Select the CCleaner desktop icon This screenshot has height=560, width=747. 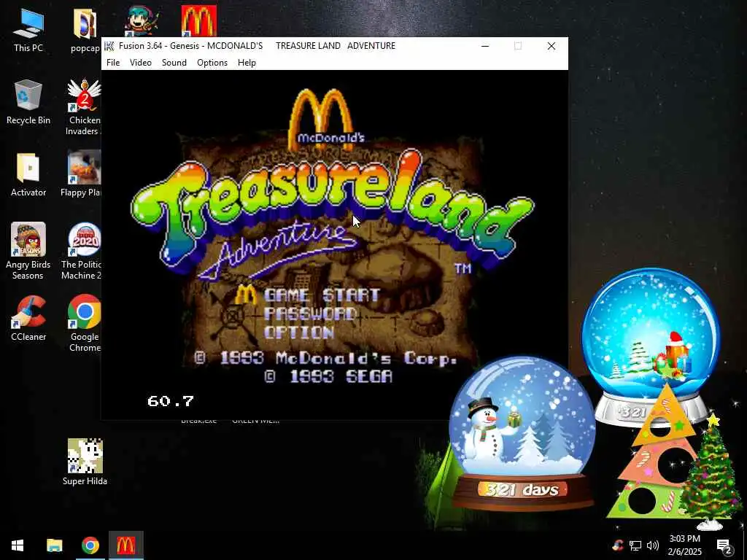(28, 319)
